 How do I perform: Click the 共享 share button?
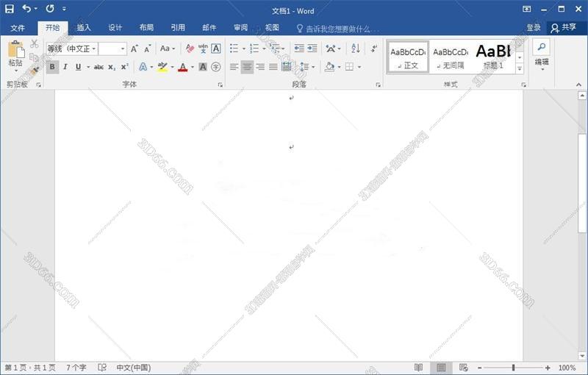click(x=564, y=28)
